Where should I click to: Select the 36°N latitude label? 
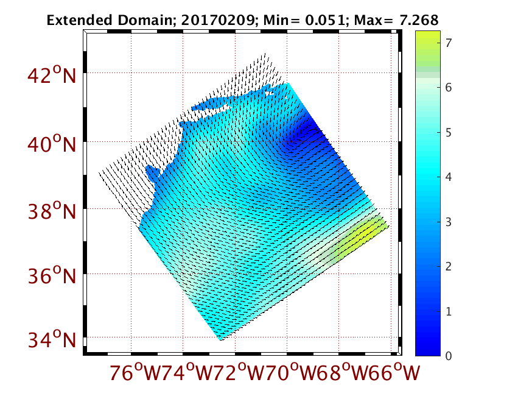(52, 275)
